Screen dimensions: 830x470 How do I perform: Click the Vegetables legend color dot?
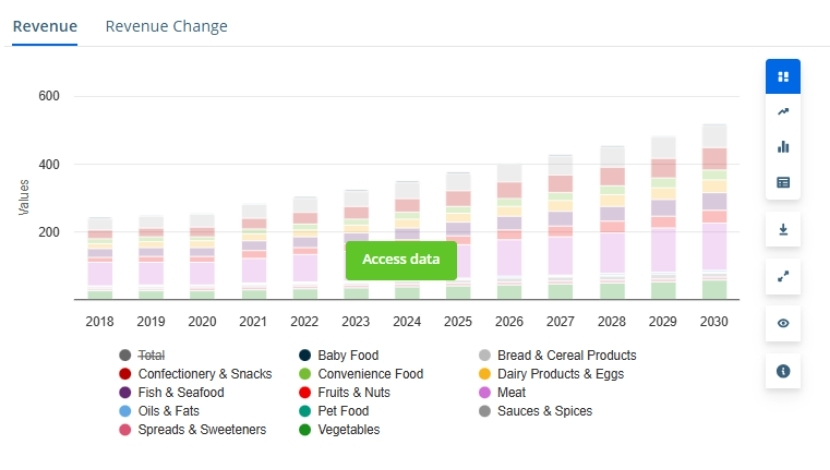(x=304, y=430)
